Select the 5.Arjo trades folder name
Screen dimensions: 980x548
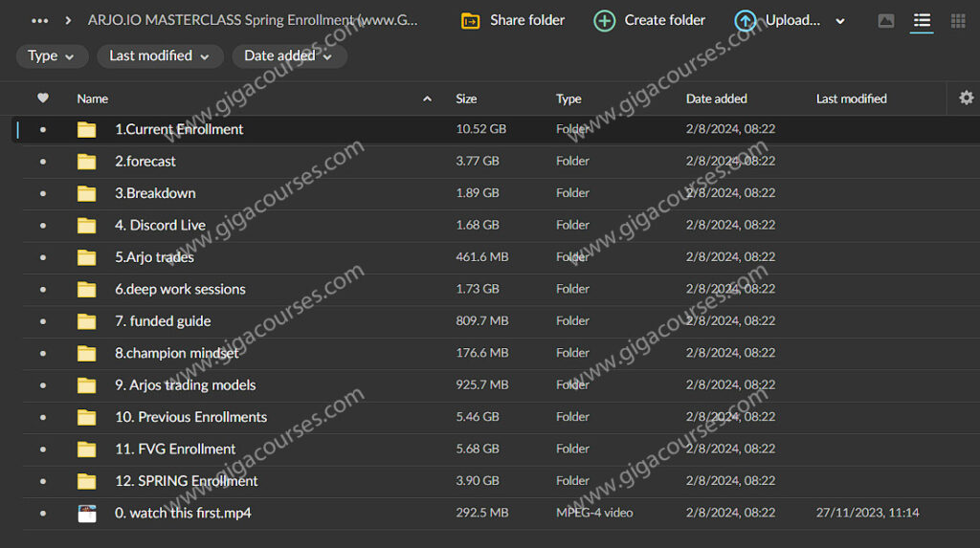(154, 257)
